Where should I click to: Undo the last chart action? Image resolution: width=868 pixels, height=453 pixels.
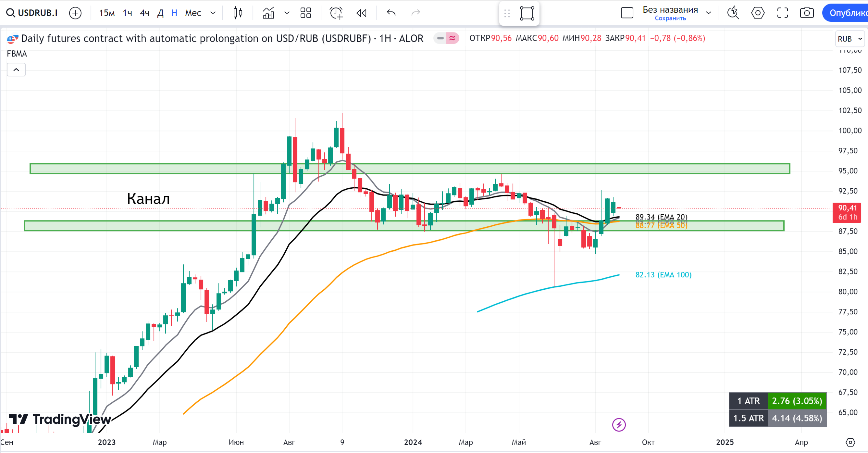tap(391, 13)
